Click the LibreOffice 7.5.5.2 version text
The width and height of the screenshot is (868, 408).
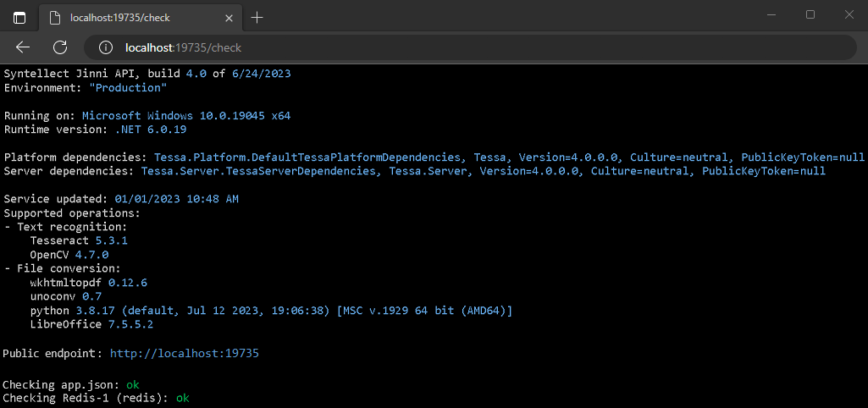(130, 324)
